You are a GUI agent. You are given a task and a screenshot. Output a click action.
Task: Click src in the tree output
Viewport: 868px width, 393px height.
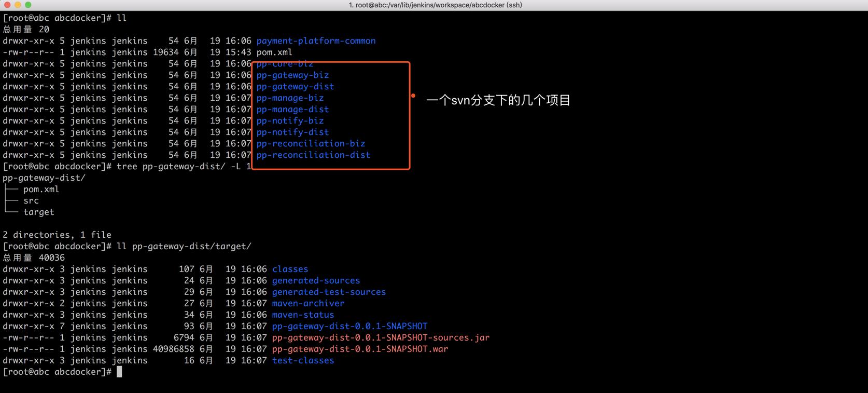[x=31, y=200]
